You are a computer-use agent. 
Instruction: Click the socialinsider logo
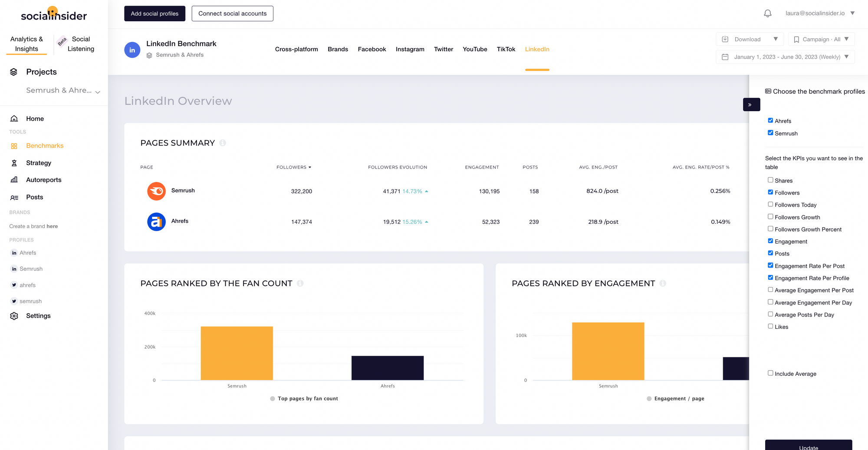[x=54, y=14]
